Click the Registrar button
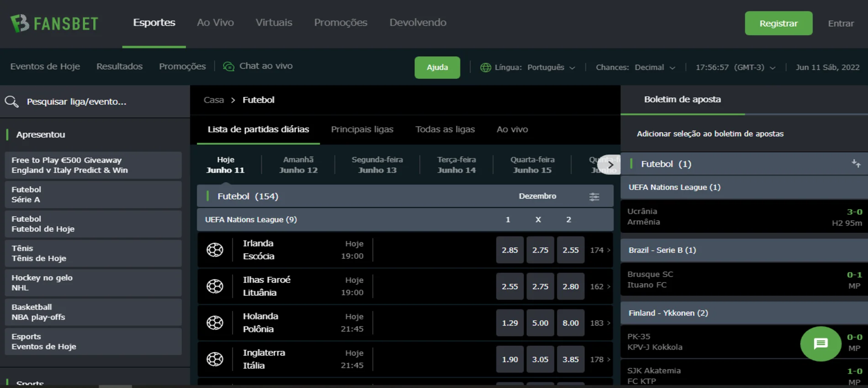Image resolution: width=868 pixels, height=388 pixels. pyautogui.click(x=778, y=23)
